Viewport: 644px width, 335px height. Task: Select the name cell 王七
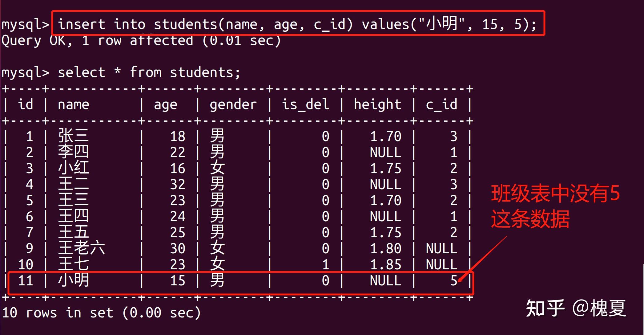click(x=74, y=264)
